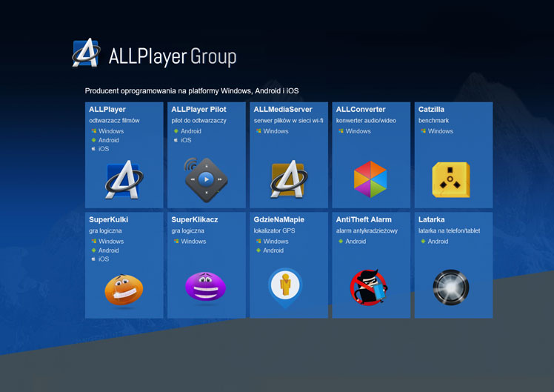Click Windows platform icon under ALLPlayer
This screenshot has height=392, width=554.
click(93, 131)
